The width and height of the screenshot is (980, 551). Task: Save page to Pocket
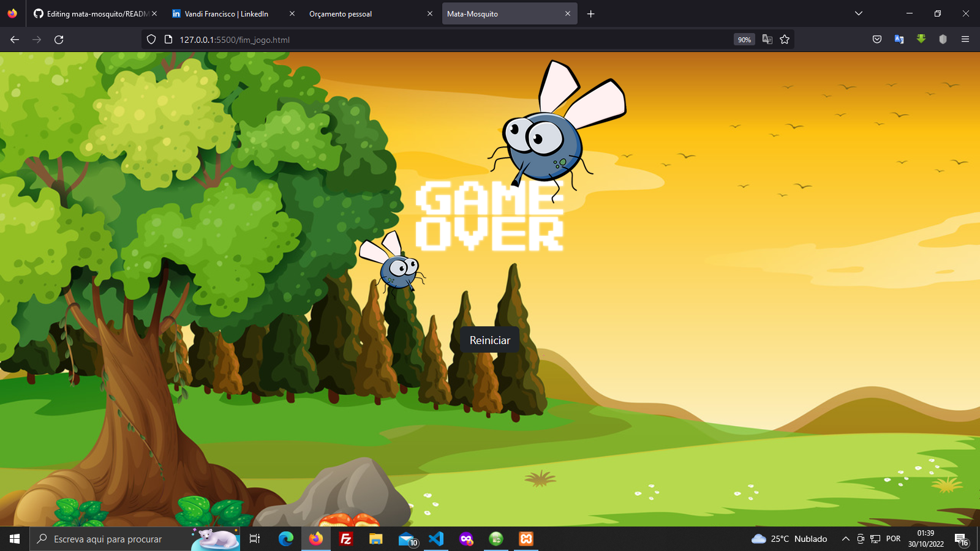876,39
